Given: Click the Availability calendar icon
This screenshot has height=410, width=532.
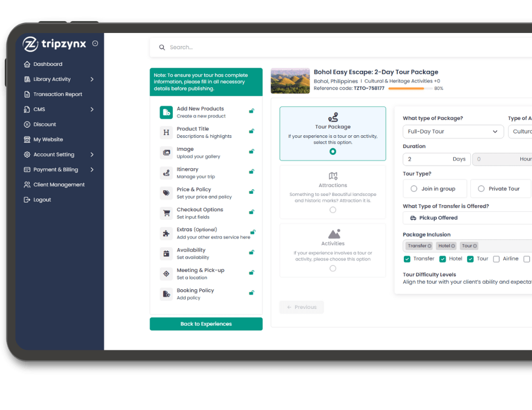Looking at the screenshot, I should [x=166, y=254].
